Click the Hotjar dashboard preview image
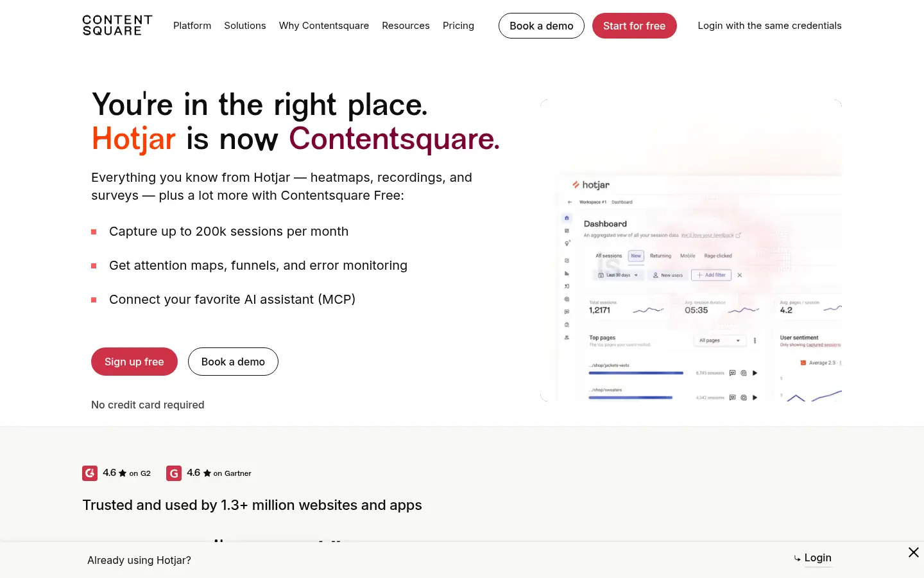Viewport: 924px width, 578px height. [691, 250]
